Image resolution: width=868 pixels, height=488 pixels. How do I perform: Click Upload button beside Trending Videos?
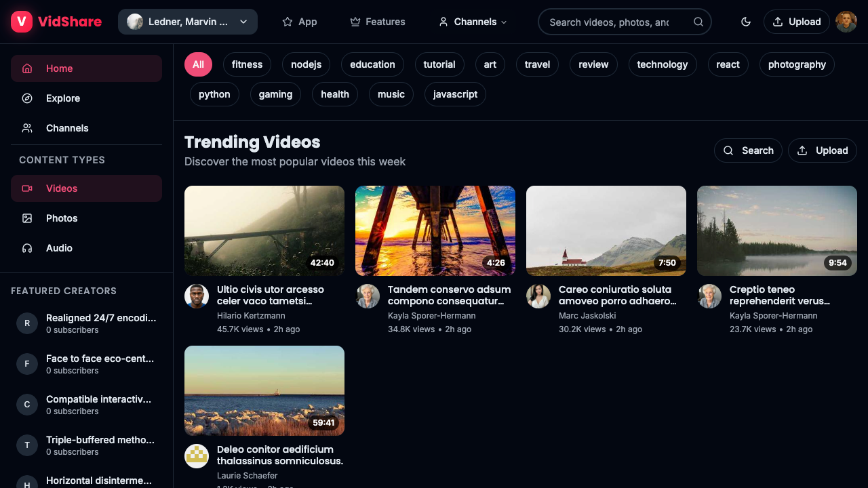823,150
